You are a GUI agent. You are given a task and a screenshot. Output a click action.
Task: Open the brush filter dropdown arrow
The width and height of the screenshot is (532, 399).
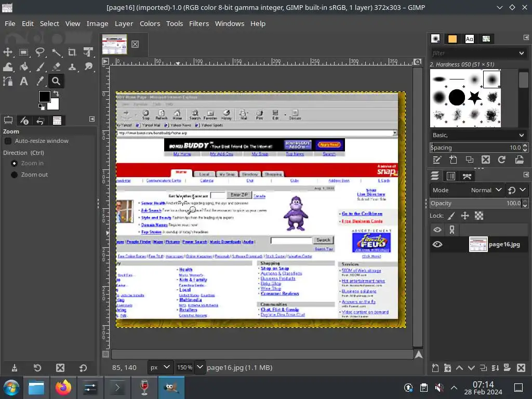522,53
